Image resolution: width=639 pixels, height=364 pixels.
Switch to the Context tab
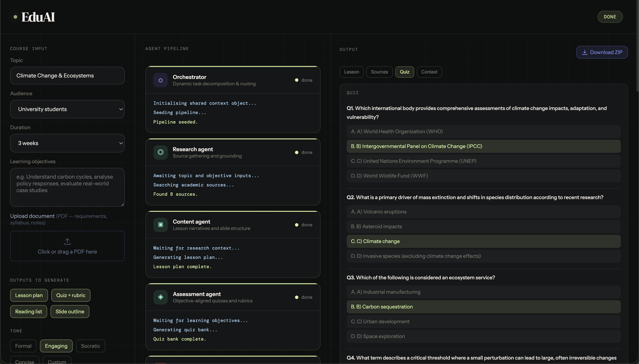[429, 72]
